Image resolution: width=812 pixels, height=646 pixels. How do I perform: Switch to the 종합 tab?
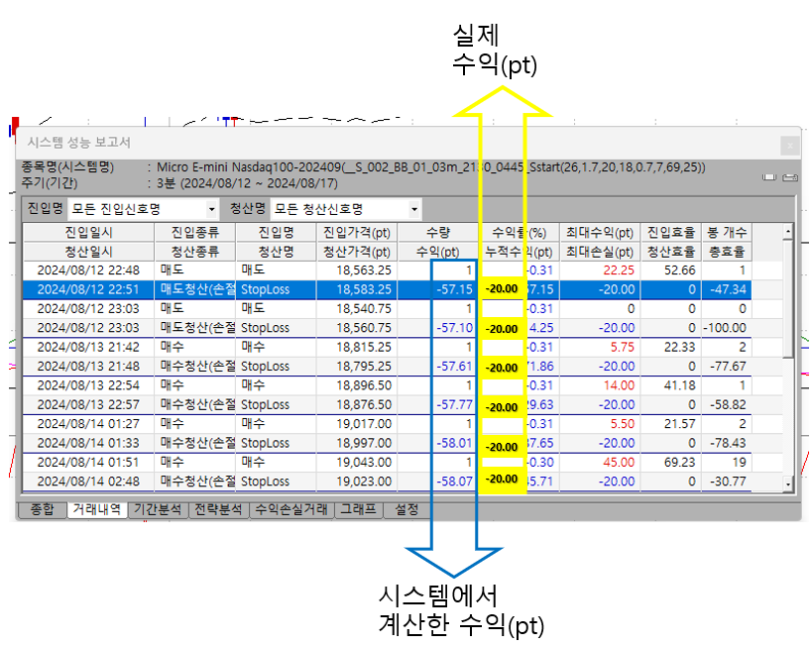tap(42, 509)
